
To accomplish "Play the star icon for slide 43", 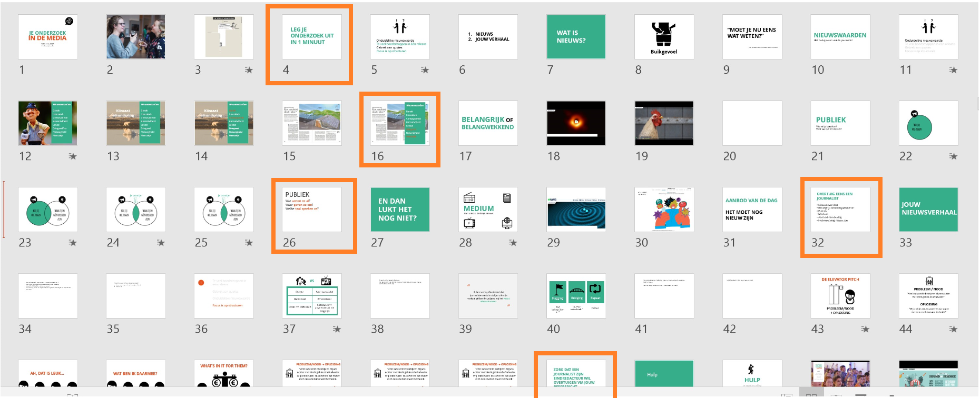I will coord(865,329).
